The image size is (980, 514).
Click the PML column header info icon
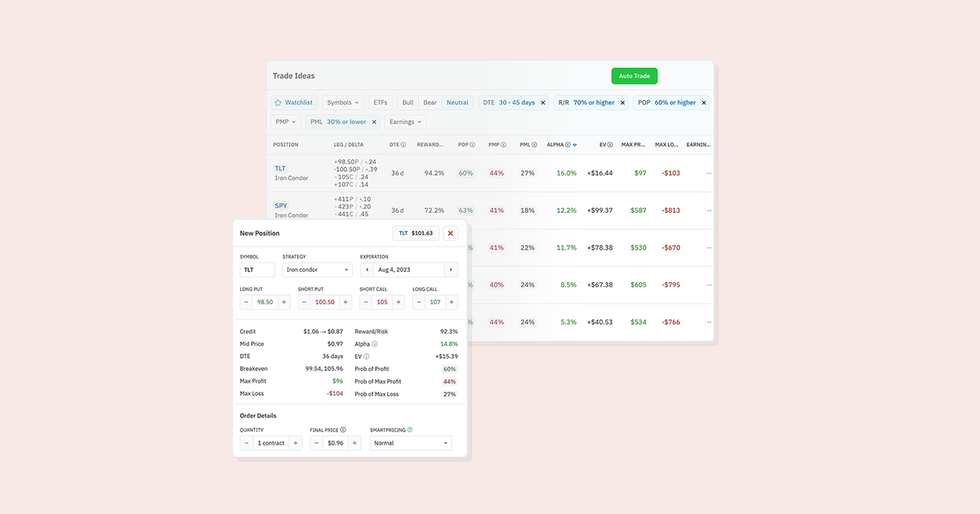click(535, 144)
